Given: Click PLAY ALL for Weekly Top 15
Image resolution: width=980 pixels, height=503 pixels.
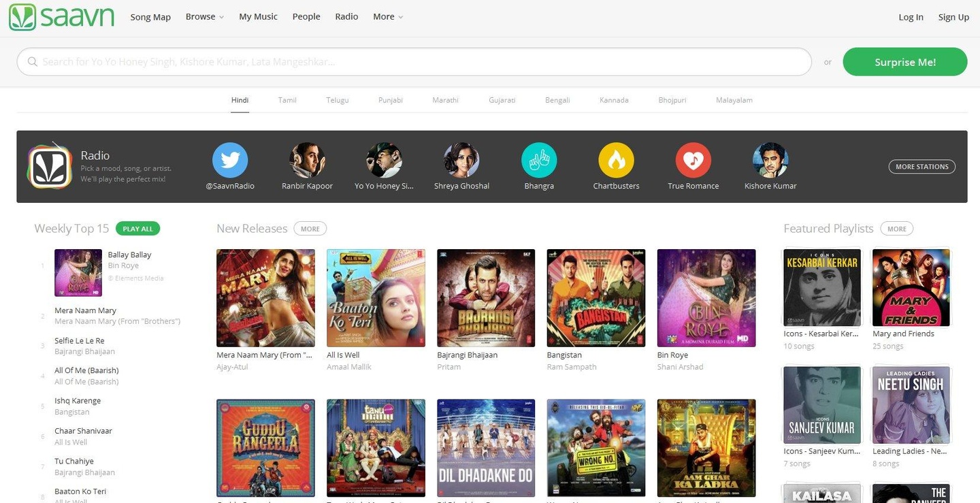Looking at the screenshot, I should coord(137,229).
